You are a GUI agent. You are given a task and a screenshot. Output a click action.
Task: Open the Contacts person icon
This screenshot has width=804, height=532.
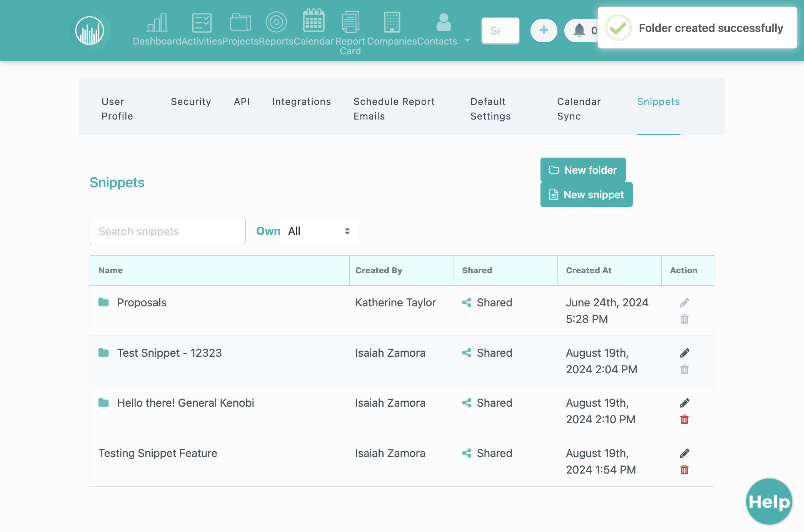(444, 22)
